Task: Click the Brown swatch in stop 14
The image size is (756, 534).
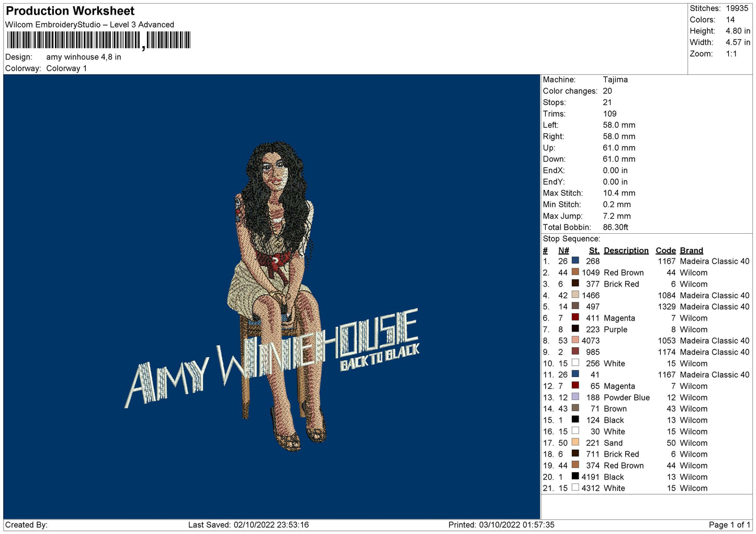Action: tap(576, 408)
